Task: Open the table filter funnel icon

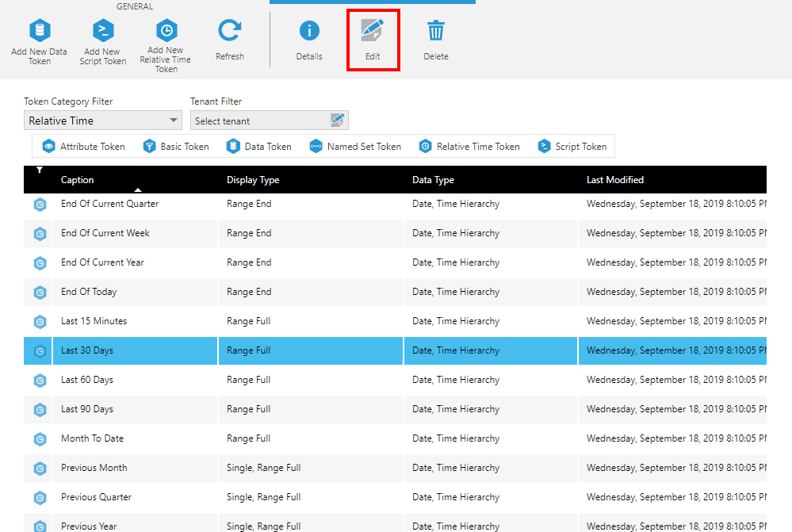Action: click(x=39, y=170)
